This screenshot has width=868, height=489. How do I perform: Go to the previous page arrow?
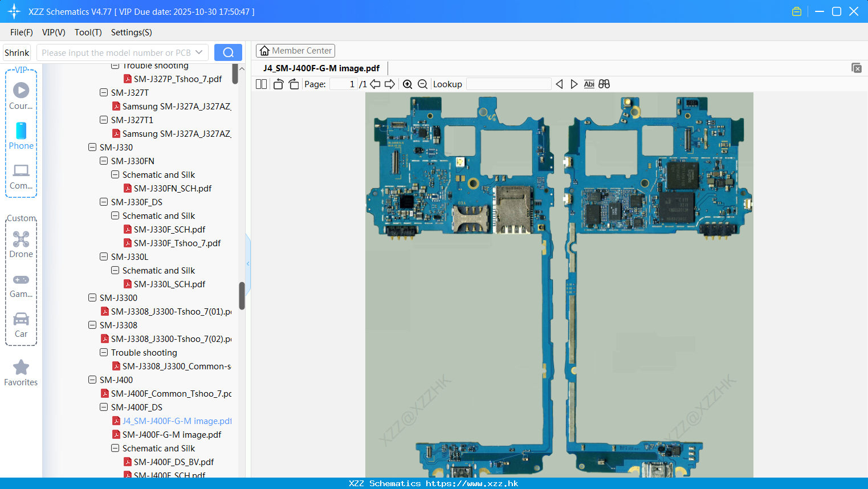pos(375,84)
